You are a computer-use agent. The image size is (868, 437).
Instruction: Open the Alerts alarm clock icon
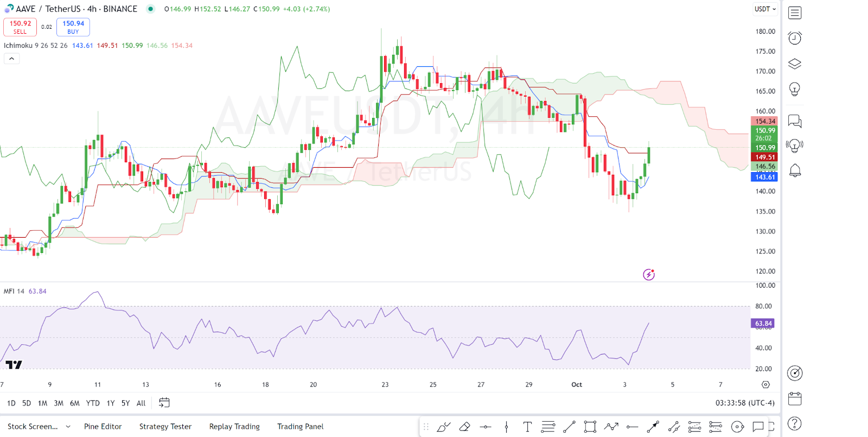point(795,38)
